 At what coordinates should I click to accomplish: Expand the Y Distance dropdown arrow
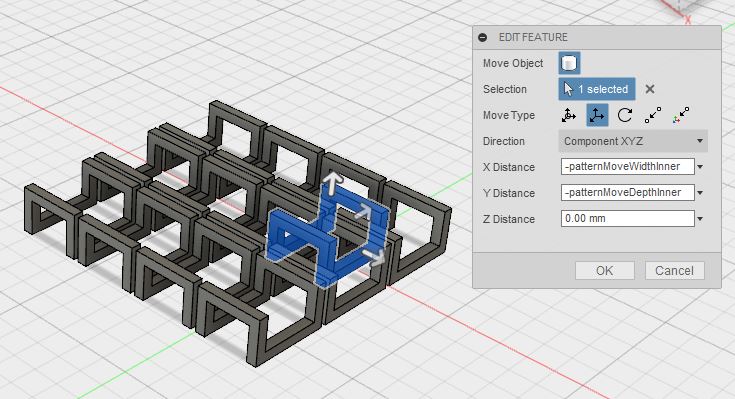click(700, 193)
